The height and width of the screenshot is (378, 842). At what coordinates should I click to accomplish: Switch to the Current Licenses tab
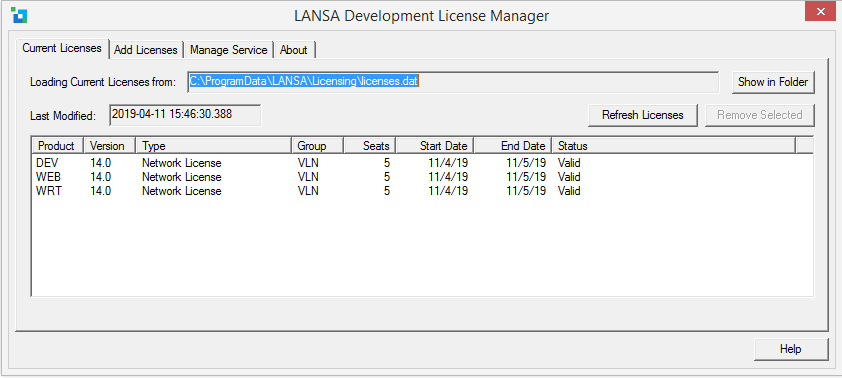click(x=62, y=48)
